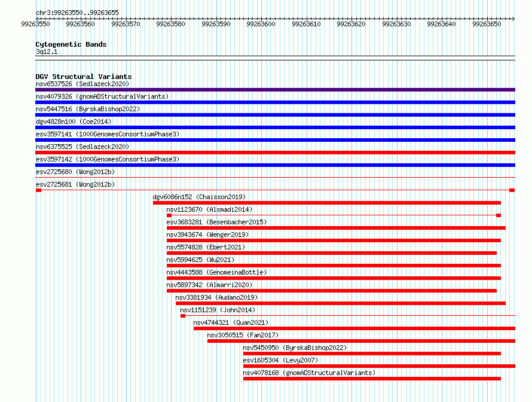Click the red nsv6375525 feature bar
Image resolution: width=532 pixels, height=402 pixels.
[275, 153]
